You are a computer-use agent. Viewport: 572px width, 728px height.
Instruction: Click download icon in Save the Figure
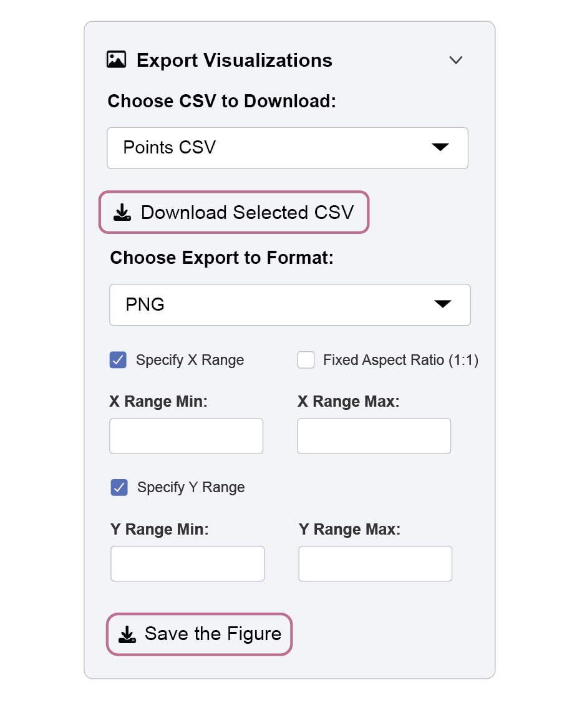tap(127, 634)
